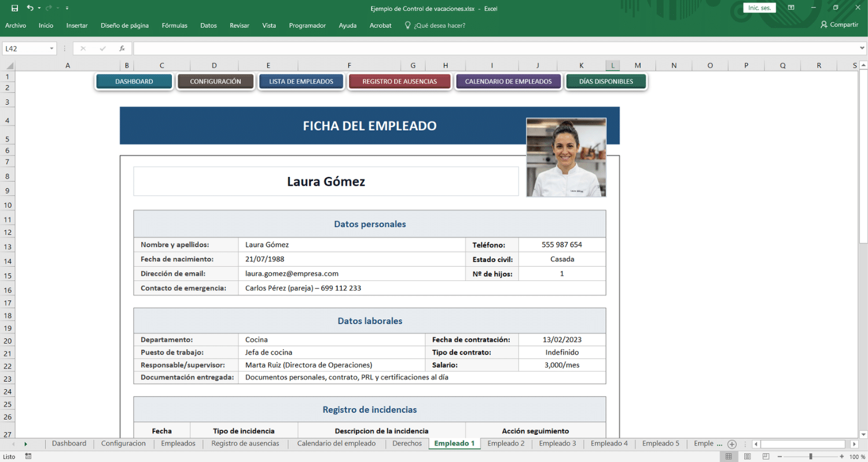The width and height of the screenshot is (868, 462).
Task: Undo the last action with the arrow icon
Action: pyautogui.click(x=30, y=8)
